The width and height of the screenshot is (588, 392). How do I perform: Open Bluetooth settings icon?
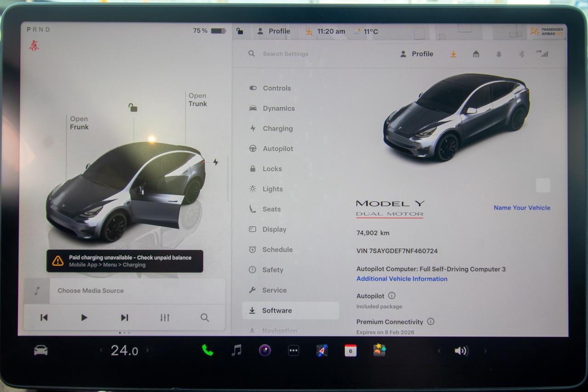[521, 54]
